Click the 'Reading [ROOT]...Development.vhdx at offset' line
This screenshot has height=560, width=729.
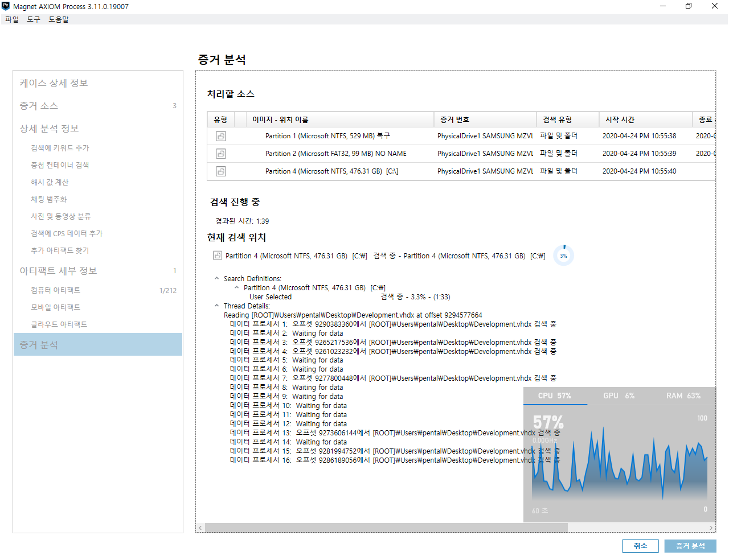click(353, 315)
